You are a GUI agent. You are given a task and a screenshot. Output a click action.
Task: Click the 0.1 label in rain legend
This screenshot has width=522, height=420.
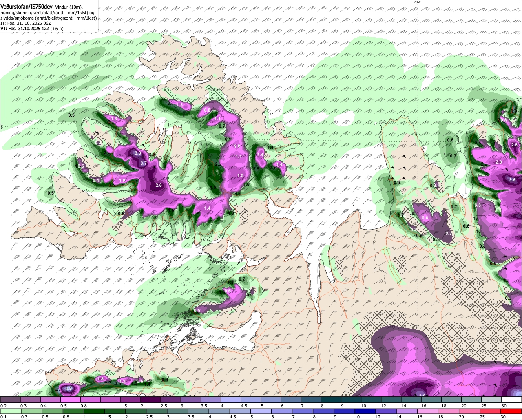pyautogui.click(x=4, y=417)
